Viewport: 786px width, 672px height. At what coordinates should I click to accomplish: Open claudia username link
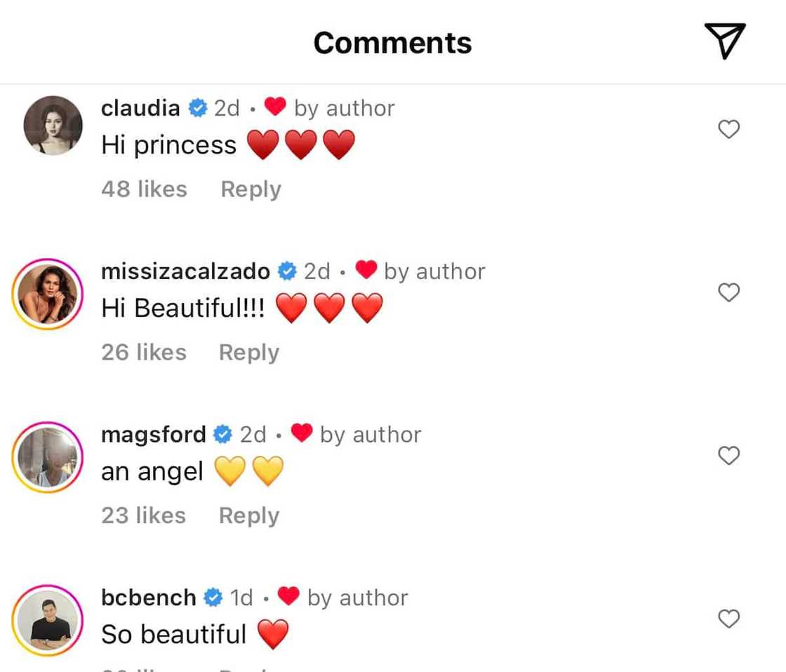[x=140, y=108]
